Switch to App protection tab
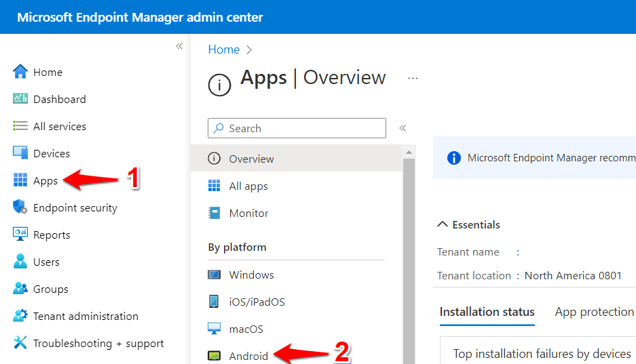The width and height of the screenshot is (636, 364). tap(594, 312)
